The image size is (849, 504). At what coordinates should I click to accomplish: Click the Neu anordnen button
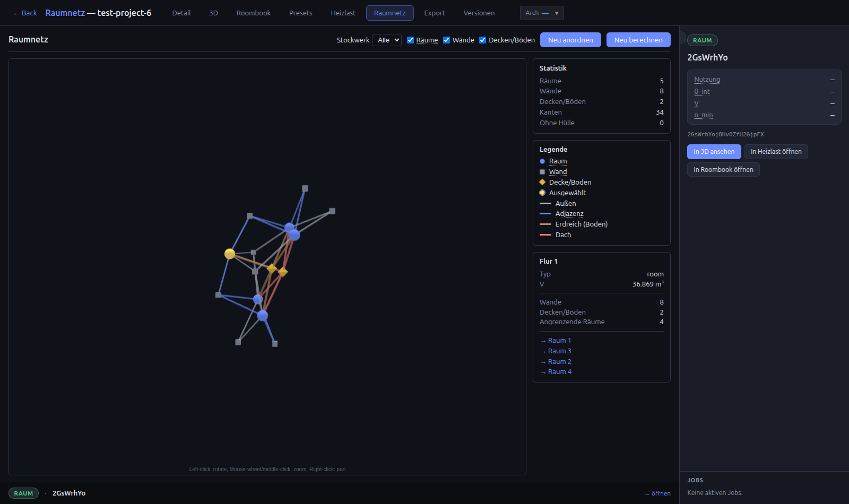coord(570,40)
